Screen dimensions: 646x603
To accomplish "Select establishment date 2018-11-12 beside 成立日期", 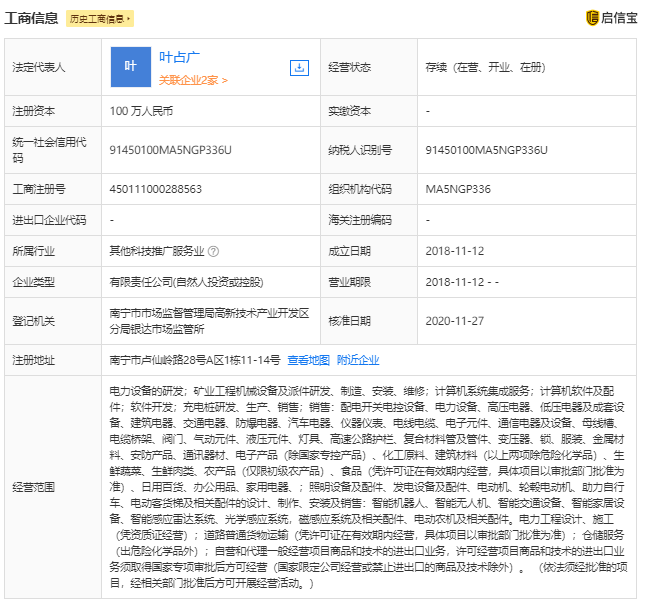I will (x=454, y=251).
